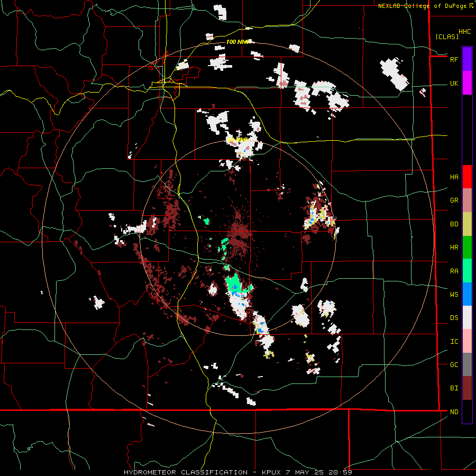Click the blue WS legend color swatch
The width and height of the screenshot is (476, 476).
point(467,294)
